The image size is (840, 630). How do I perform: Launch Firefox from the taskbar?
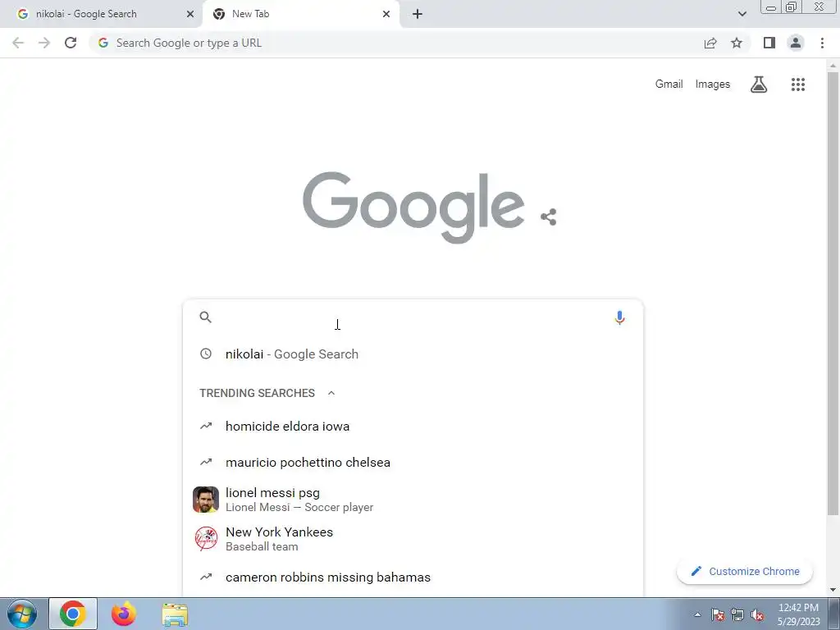click(x=123, y=614)
